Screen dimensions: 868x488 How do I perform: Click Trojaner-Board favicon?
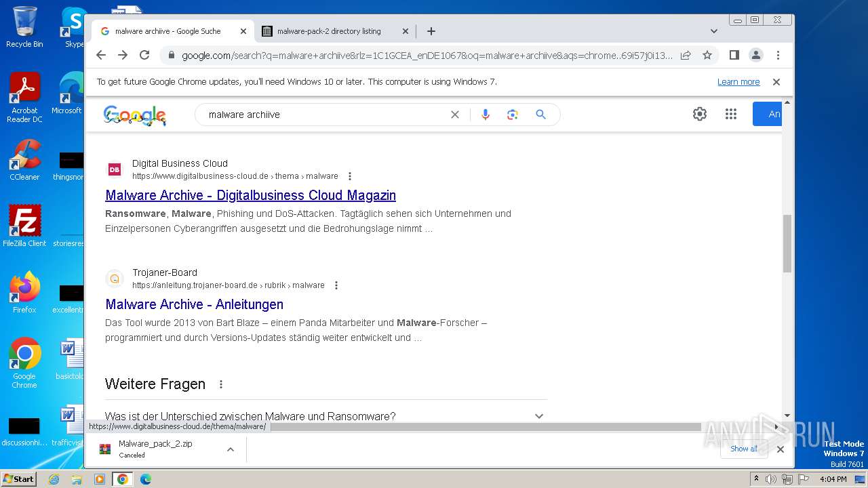coord(115,279)
